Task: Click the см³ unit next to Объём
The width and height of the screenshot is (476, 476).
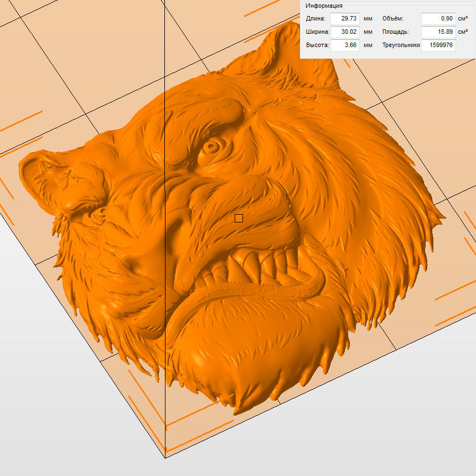Action: point(463,19)
